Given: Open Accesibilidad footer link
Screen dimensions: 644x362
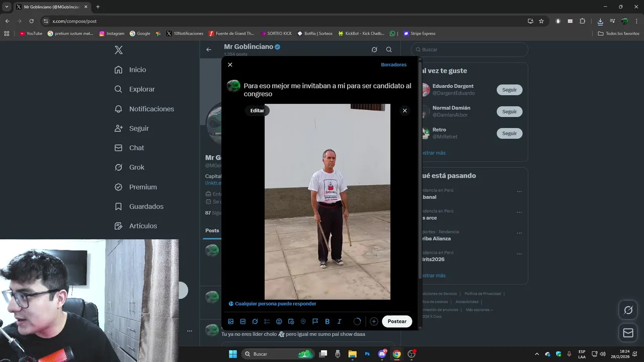Looking at the screenshot, I should [x=467, y=302].
